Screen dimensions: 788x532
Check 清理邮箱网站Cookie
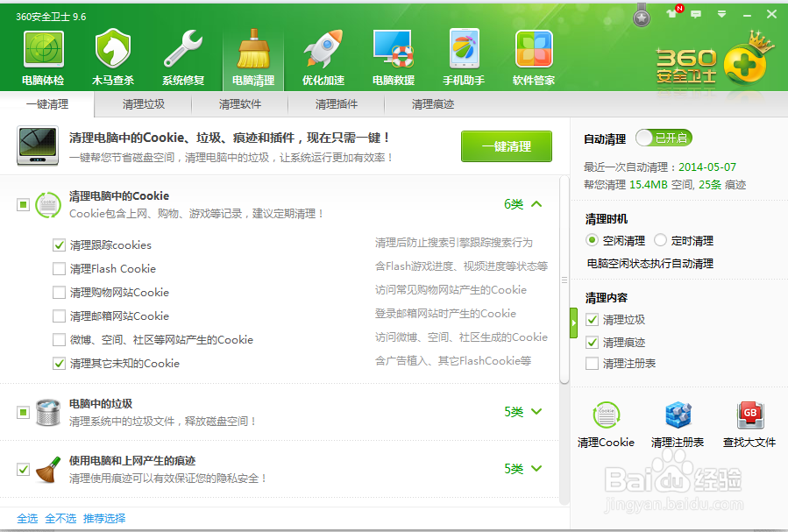(x=59, y=316)
